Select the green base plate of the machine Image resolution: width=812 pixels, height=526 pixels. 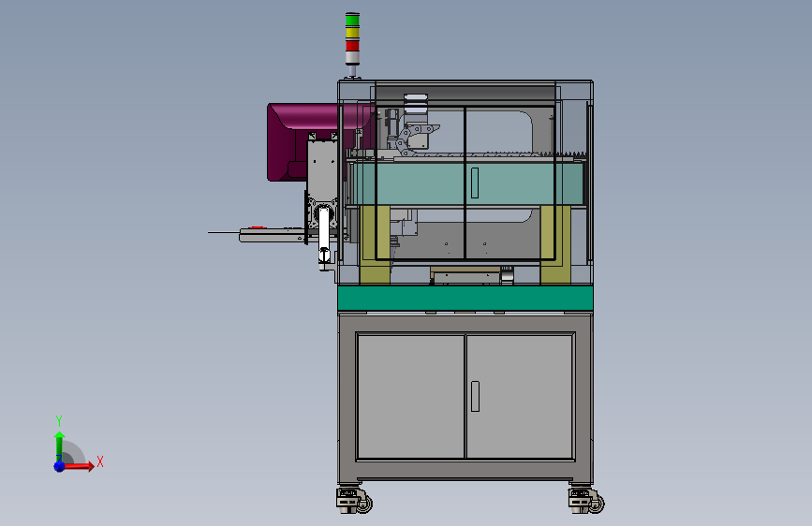click(x=465, y=299)
